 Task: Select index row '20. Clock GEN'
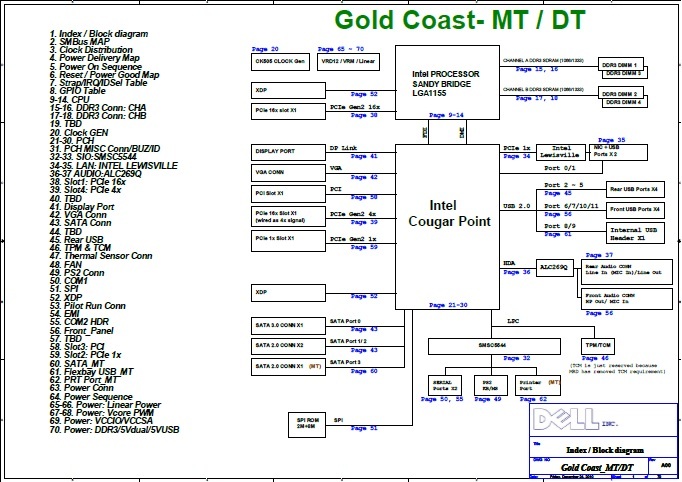(79, 133)
